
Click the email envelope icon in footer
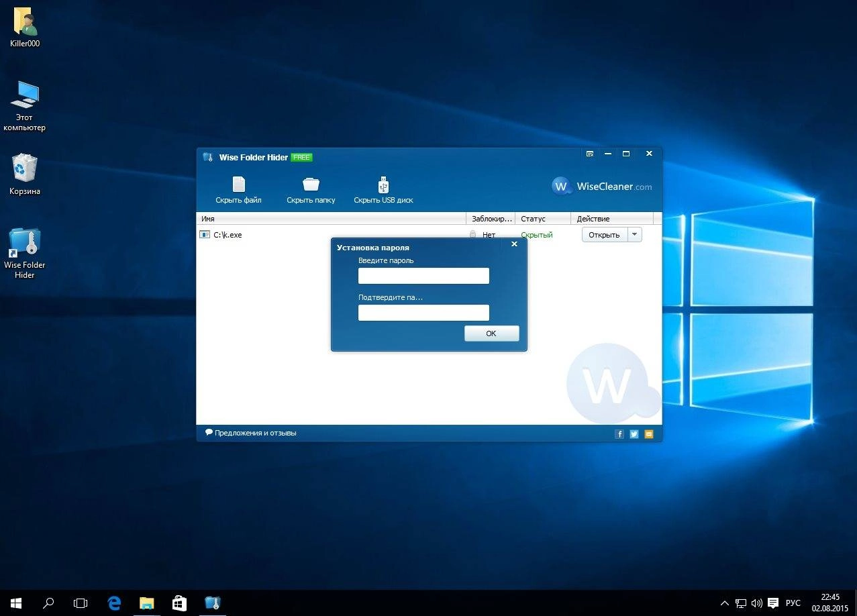(x=649, y=434)
